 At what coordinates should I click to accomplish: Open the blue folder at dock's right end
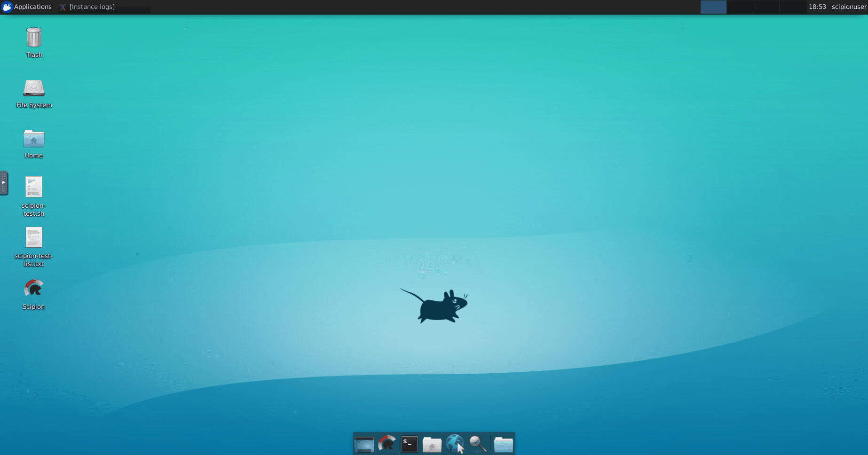coord(503,444)
